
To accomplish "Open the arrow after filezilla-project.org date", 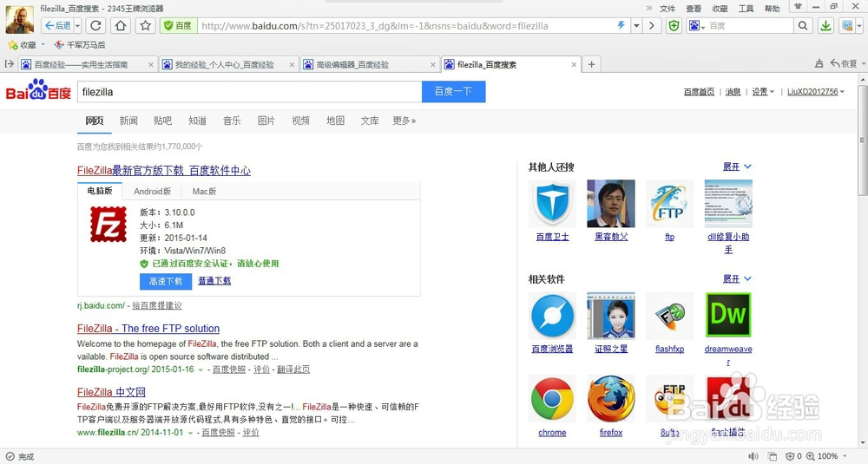I will (x=201, y=369).
